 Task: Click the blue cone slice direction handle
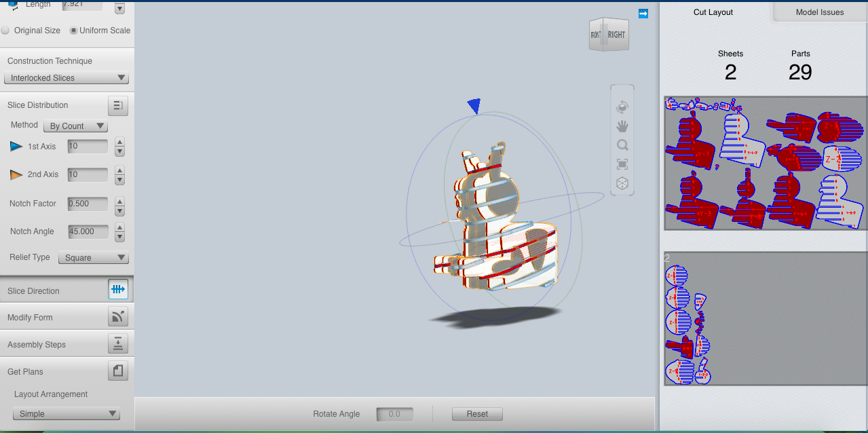point(474,105)
